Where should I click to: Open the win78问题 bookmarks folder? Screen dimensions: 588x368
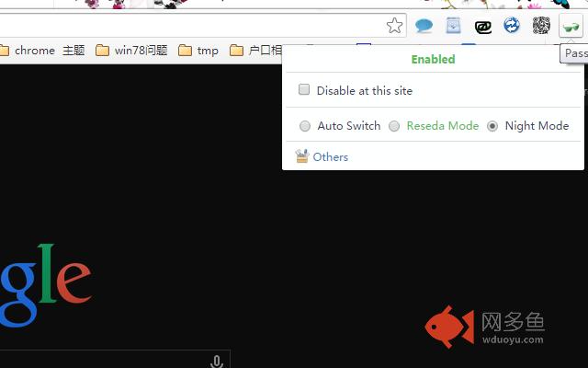131,51
